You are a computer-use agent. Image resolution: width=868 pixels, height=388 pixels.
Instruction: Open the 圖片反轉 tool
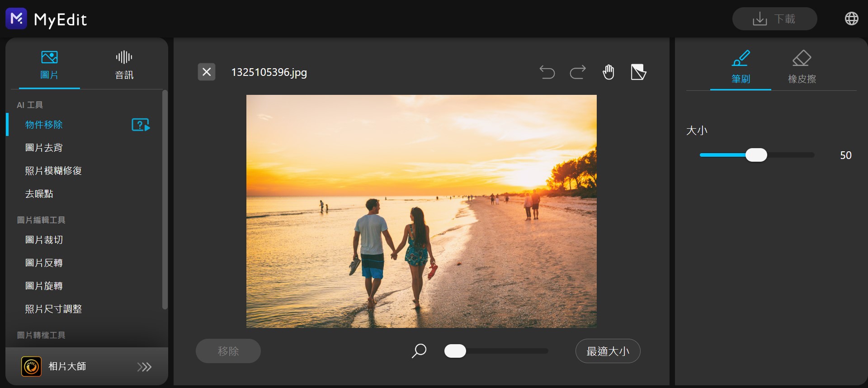(44, 263)
